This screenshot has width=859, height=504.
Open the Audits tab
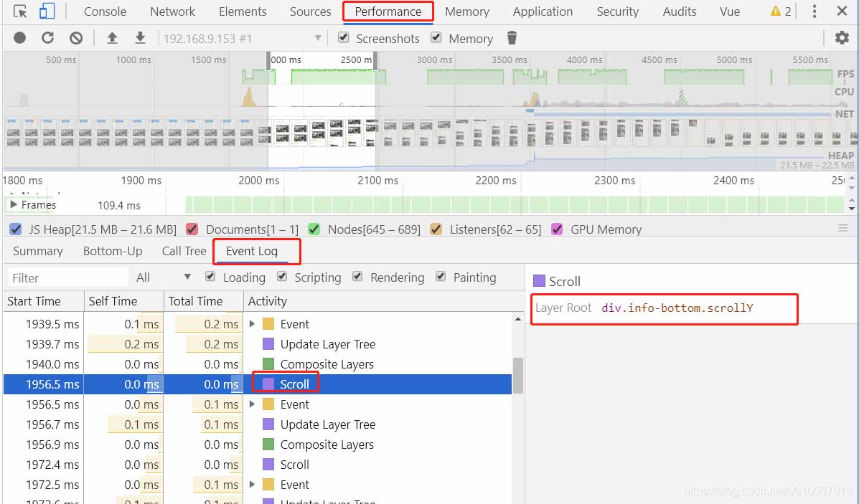coord(680,11)
